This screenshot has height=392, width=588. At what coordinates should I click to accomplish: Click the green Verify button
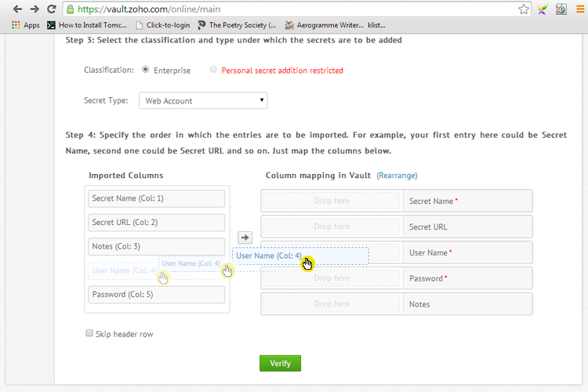coord(280,364)
